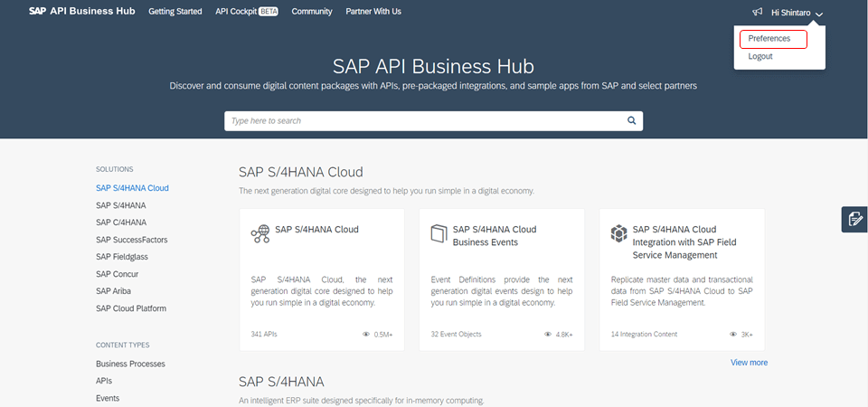Click the Business Events package icon

coord(439,233)
